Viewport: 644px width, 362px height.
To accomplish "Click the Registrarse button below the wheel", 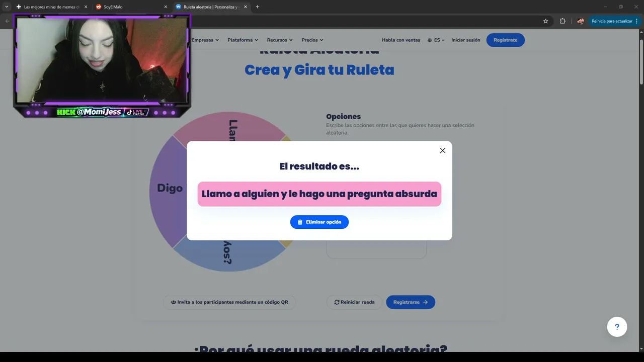I will click(411, 302).
